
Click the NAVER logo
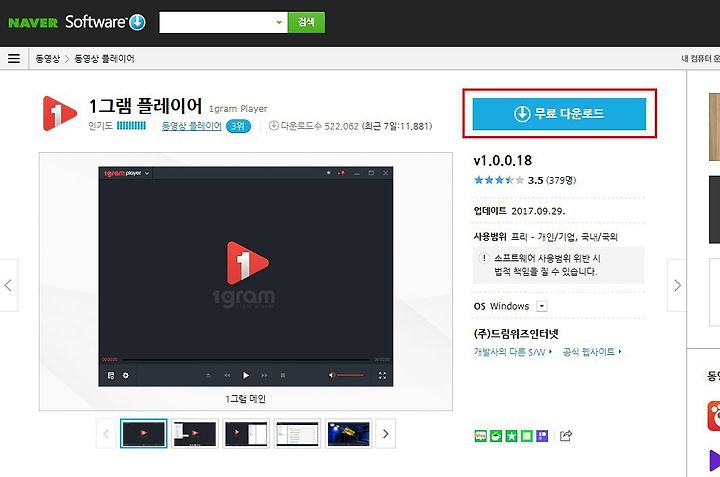[x=33, y=22]
